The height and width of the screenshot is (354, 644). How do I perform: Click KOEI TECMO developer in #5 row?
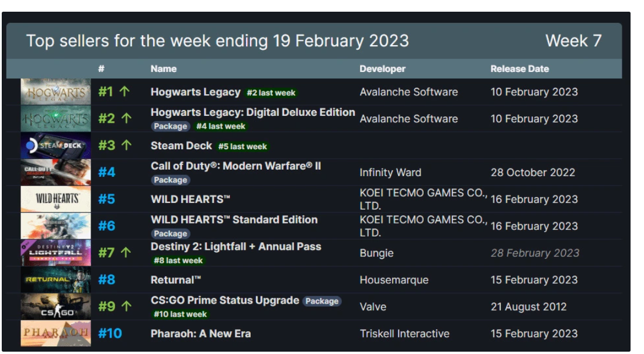click(424, 199)
